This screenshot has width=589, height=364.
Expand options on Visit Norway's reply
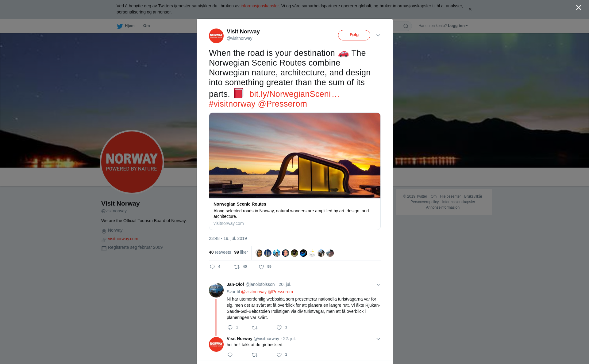tap(378, 339)
